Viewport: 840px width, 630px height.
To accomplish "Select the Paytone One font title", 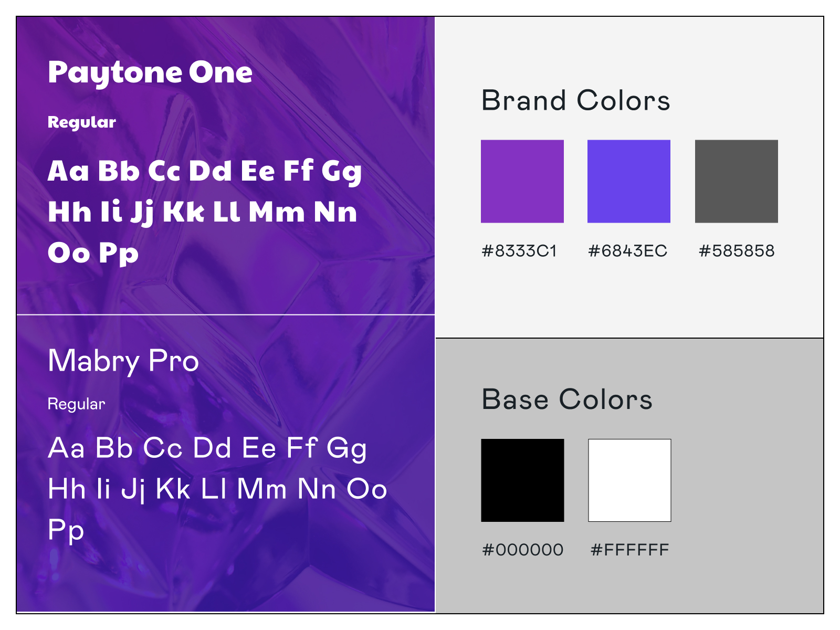I will (150, 72).
